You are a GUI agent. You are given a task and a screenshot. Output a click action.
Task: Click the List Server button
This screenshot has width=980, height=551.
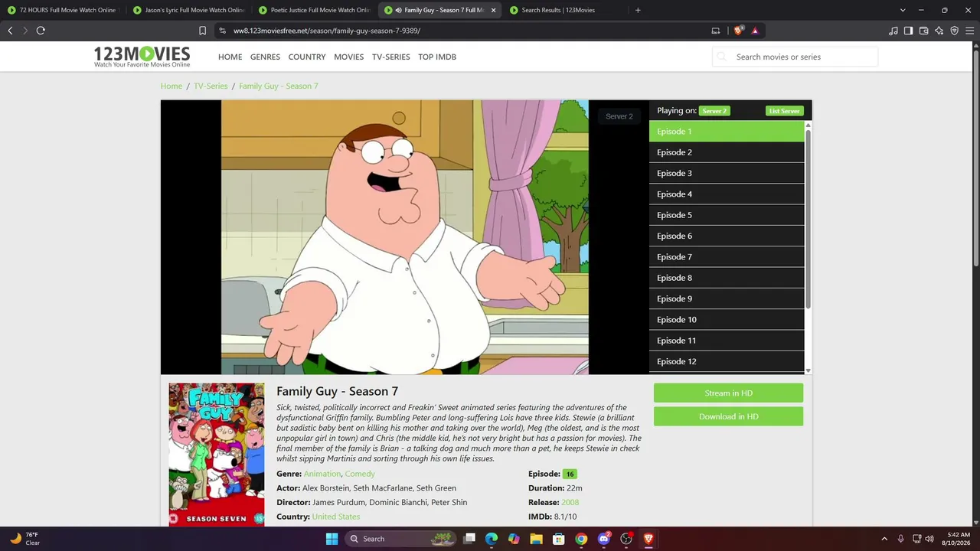784,111
